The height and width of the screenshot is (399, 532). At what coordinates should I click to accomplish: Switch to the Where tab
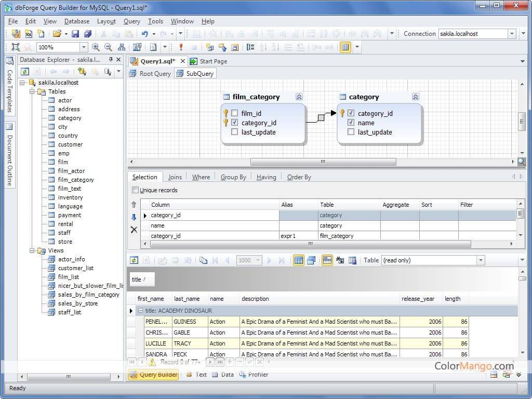click(201, 177)
